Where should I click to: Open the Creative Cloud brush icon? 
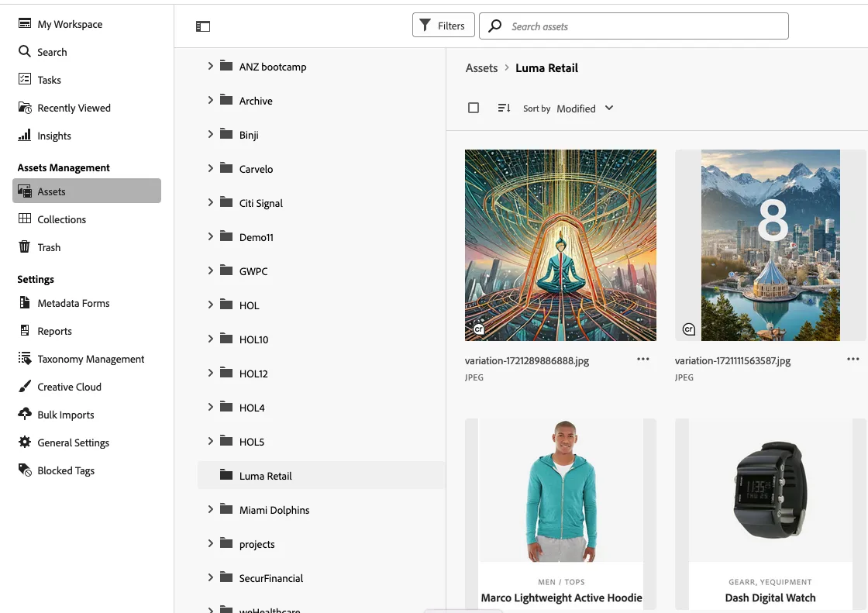(x=24, y=386)
